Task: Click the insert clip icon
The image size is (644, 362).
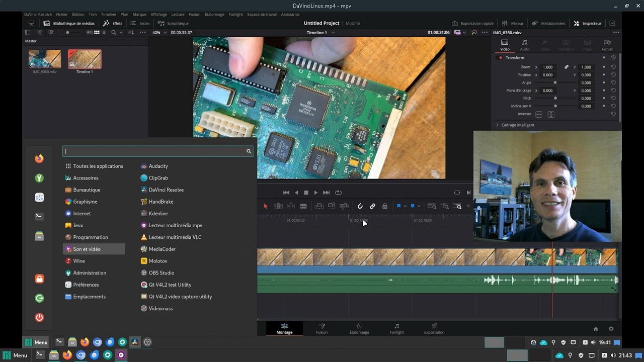Action: 319,206
